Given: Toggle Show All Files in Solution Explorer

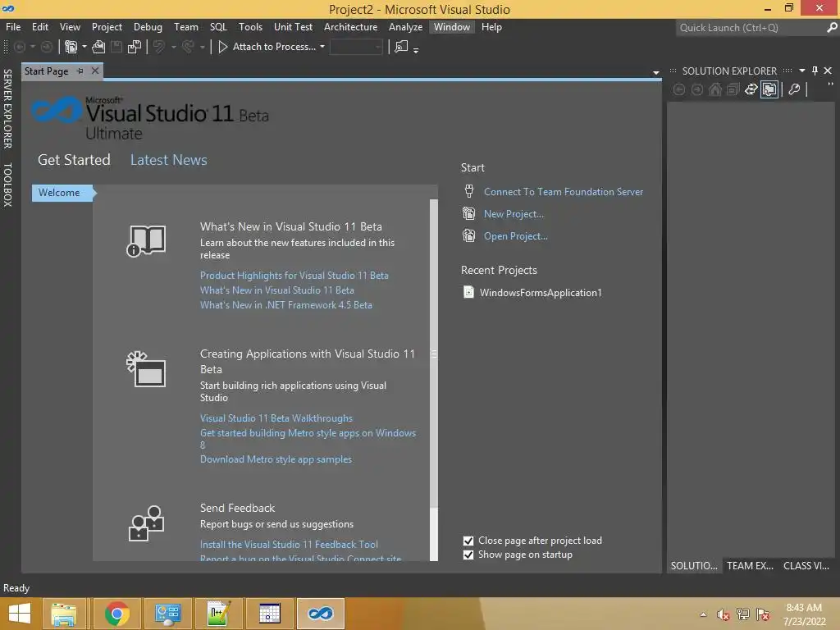Looking at the screenshot, I should click(769, 89).
